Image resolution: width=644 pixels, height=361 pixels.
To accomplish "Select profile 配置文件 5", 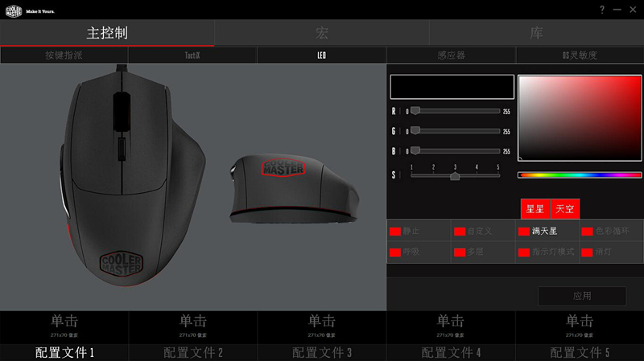I will click(580, 352).
